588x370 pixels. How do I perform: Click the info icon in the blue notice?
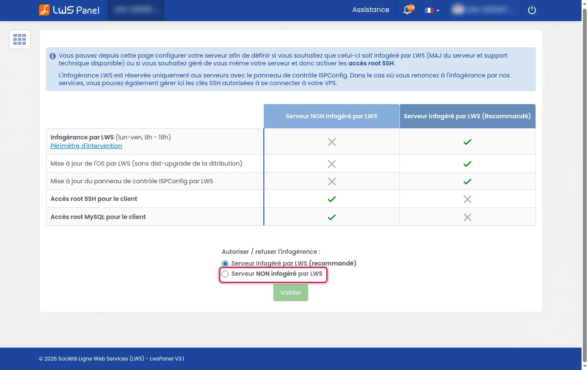click(53, 56)
